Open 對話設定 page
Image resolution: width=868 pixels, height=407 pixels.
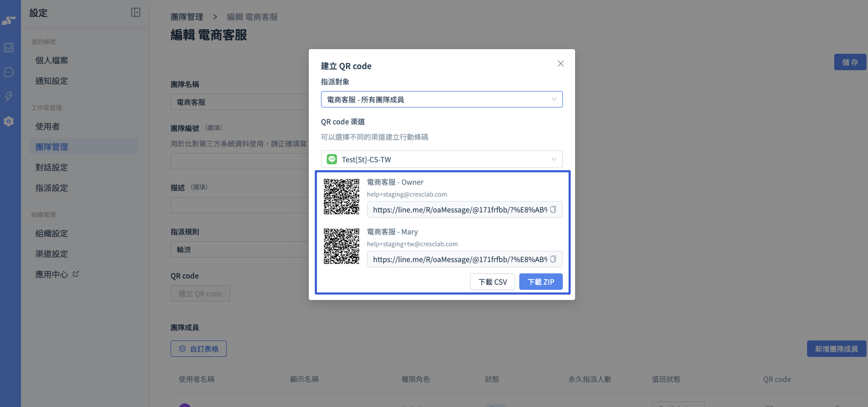52,167
